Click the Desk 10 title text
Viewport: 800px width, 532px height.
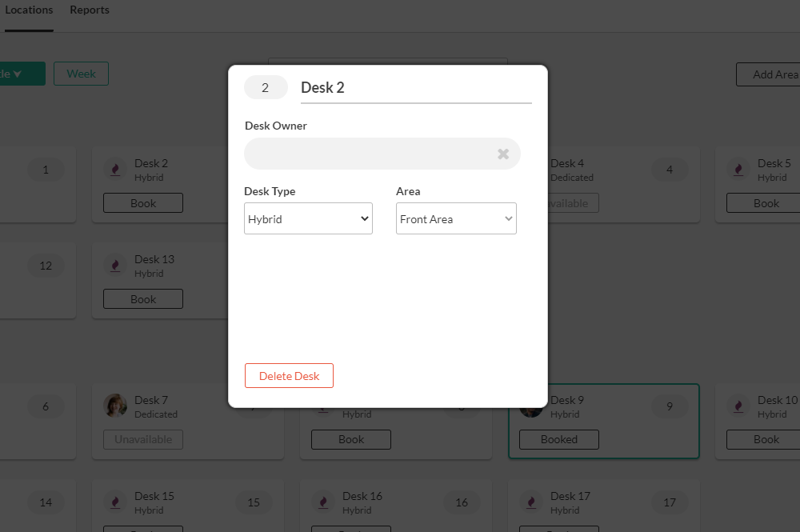pos(777,400)
